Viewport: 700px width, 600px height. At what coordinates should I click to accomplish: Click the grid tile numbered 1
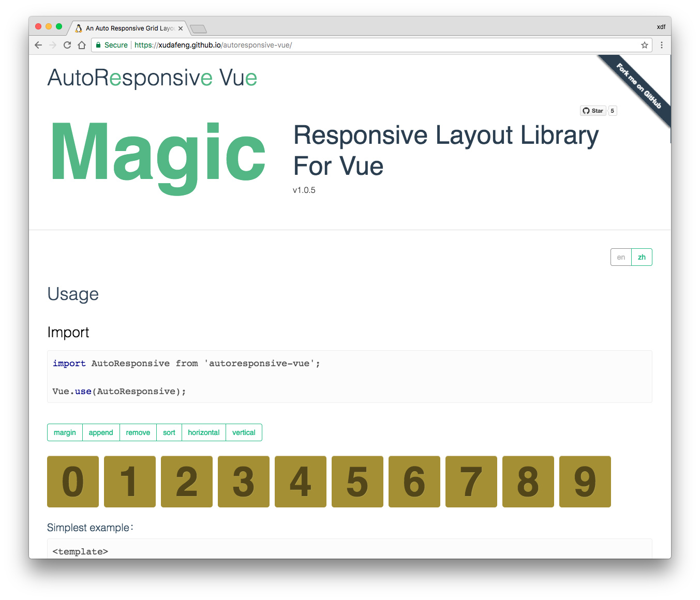coord(130,482)
